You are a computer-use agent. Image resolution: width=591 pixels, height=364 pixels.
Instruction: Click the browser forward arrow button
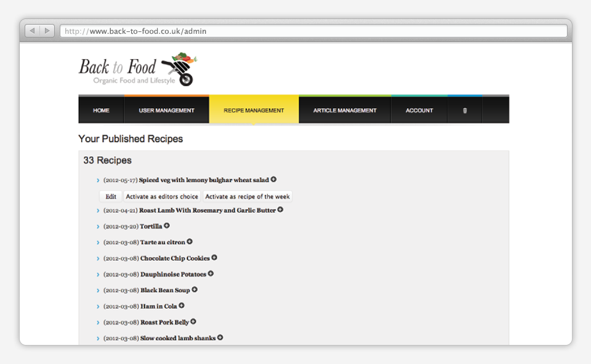click(x=47, y=31)
